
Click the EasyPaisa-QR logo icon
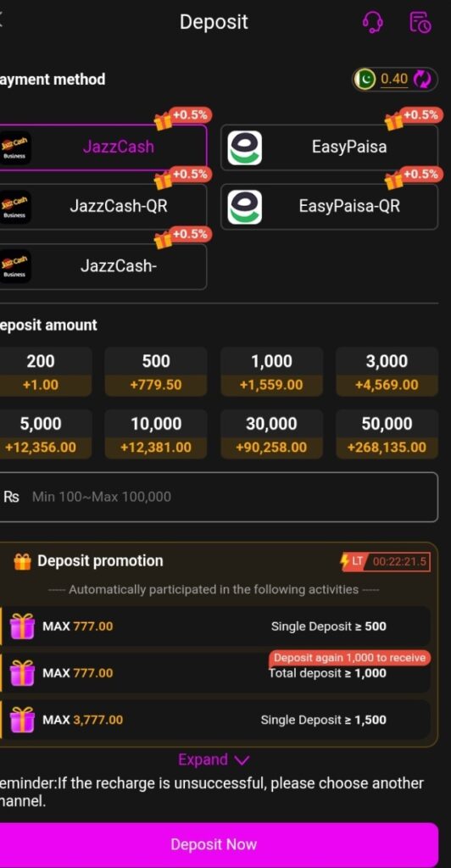pos(245,207)
